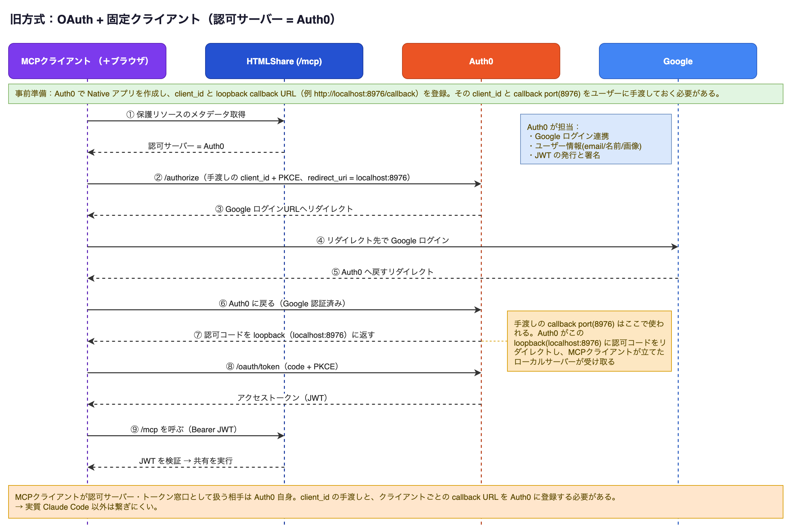The image size is (788, 532).
Task: Select the orange callback port(8976) note box
Action: 589,341
